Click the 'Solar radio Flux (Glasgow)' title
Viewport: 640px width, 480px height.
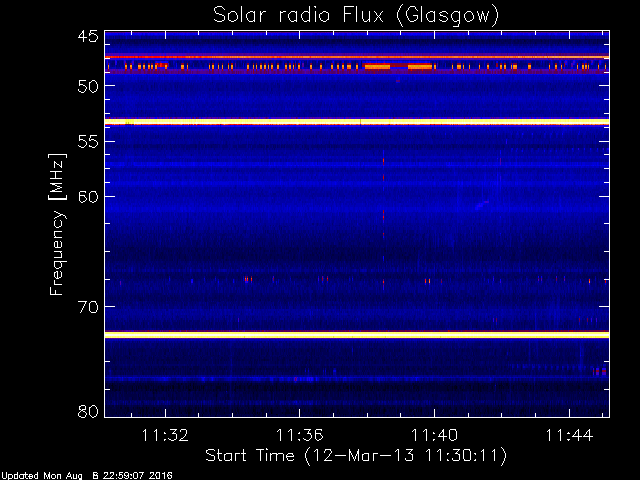click(x=356, y=16)
